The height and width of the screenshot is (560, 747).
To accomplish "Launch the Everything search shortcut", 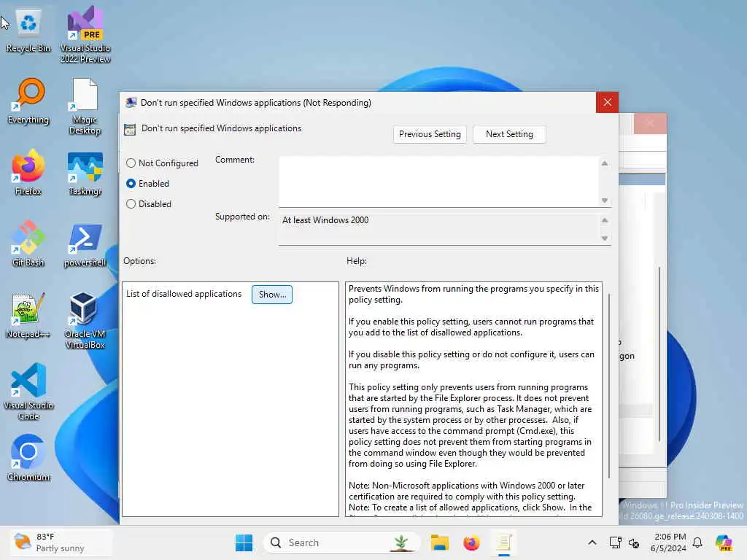I will [28, 101].
